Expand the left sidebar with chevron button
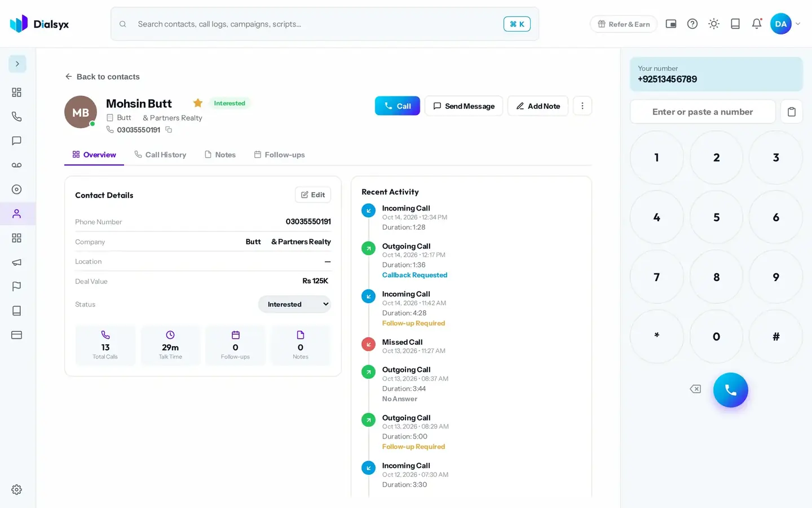This screenshot has height=508, width=812. [17, 64]
